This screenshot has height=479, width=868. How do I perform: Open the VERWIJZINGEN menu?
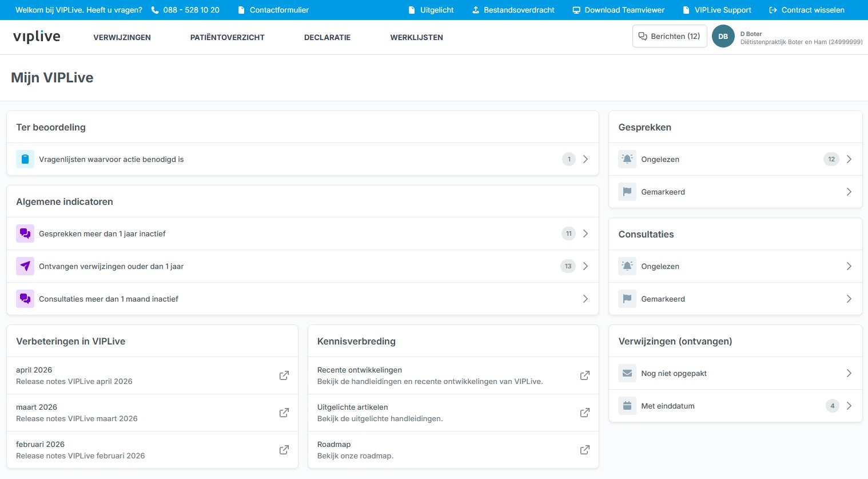click(122, 37)
